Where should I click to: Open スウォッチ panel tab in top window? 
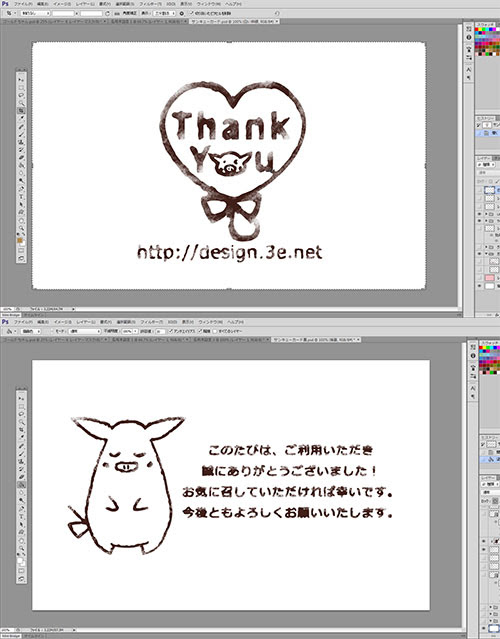tap(486, 24)
